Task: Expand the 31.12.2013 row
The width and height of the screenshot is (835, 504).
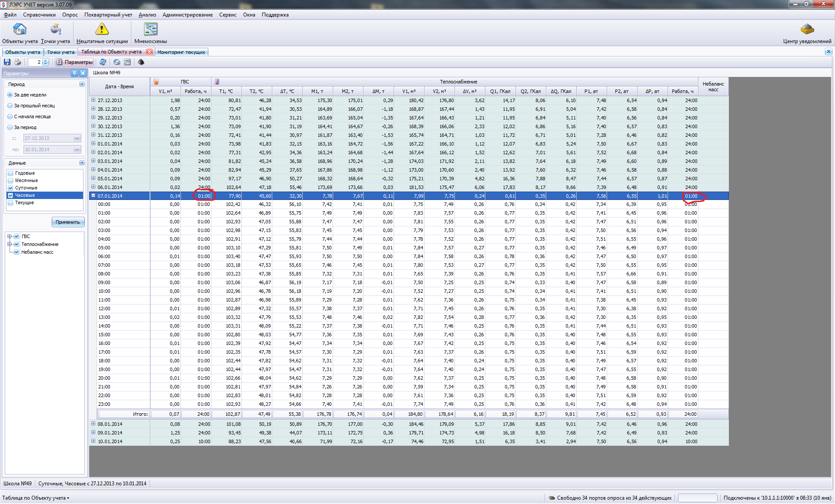Action: tap(93, 135)
